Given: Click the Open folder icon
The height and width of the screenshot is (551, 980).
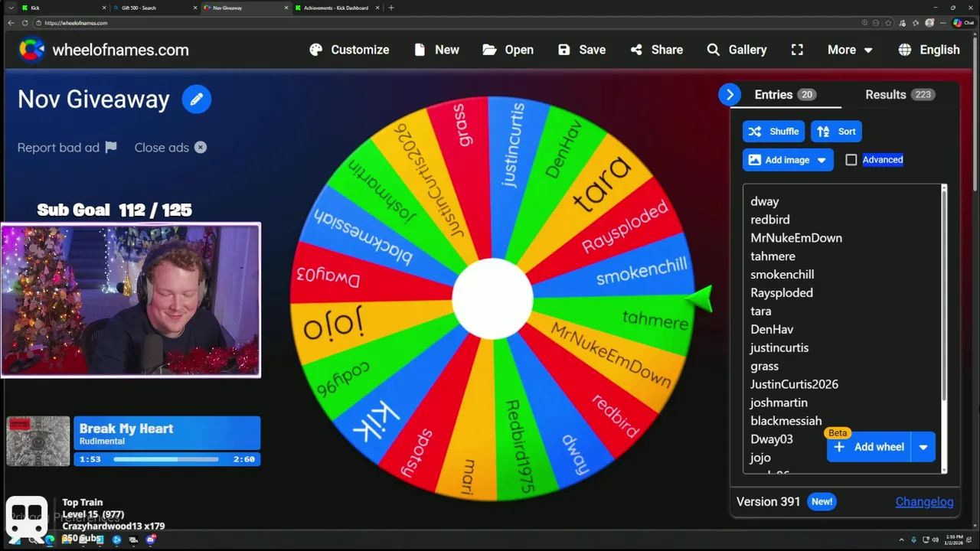Looking at the screenshot, I should [x=490, y=50].
